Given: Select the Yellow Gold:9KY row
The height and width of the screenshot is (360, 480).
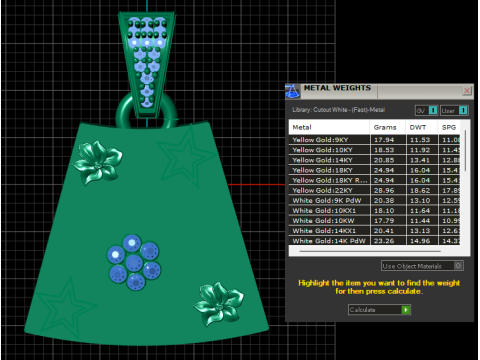Looking at the screenshot, I should point(374,140).
